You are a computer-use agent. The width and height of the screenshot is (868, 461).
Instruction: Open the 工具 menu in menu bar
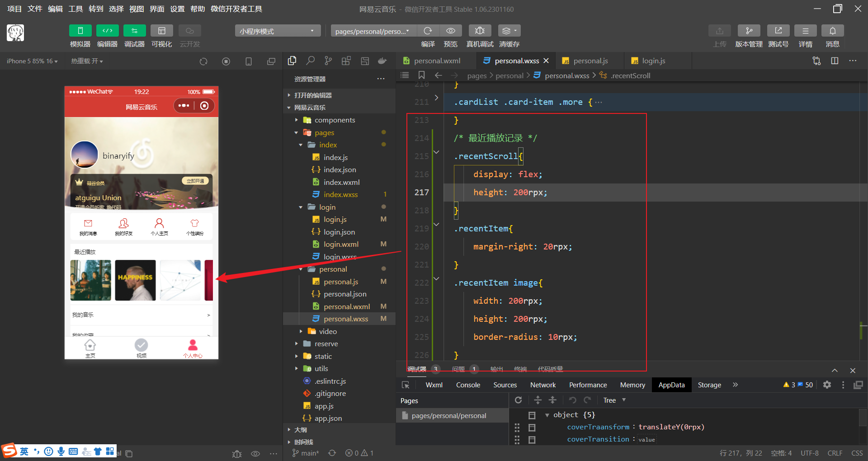pyautogui.click(x=75, y=9)
